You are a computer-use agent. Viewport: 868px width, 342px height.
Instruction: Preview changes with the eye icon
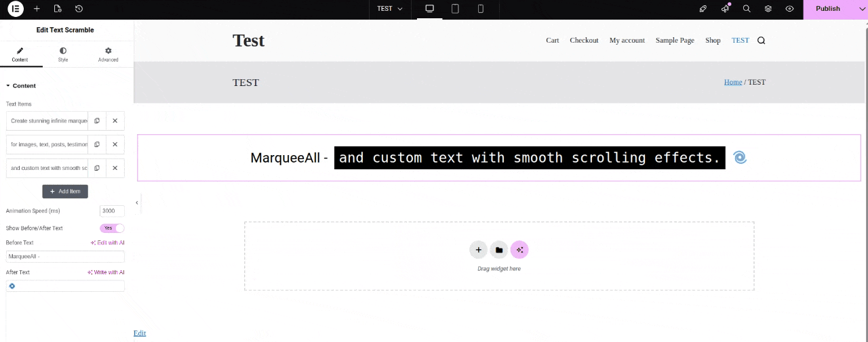(x=789, y=9)
